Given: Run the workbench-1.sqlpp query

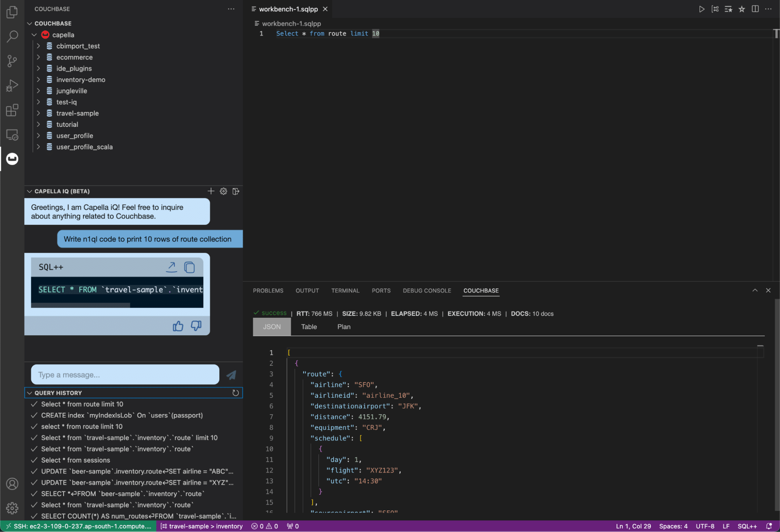Looking at the screenshot, I should tap(702, 9).
